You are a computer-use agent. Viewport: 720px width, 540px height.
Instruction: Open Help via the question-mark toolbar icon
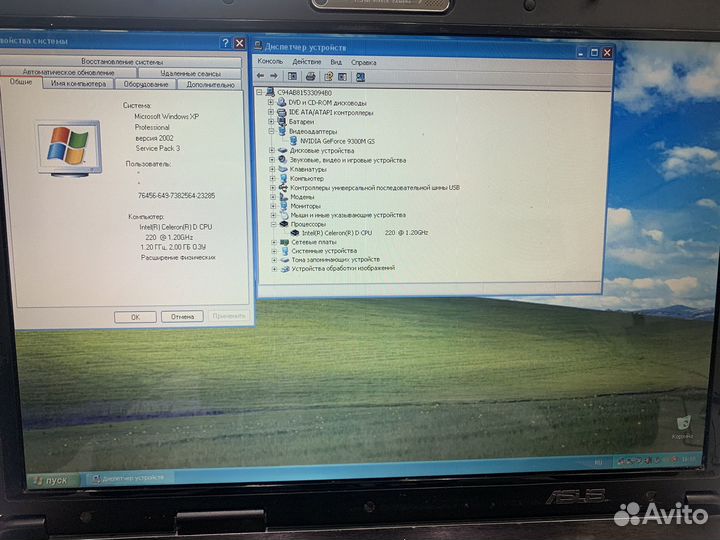[x=328, y=77]
